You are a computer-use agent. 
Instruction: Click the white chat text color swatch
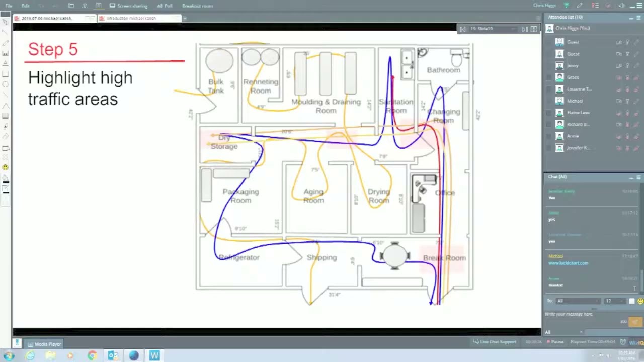(x=632, y=301)
